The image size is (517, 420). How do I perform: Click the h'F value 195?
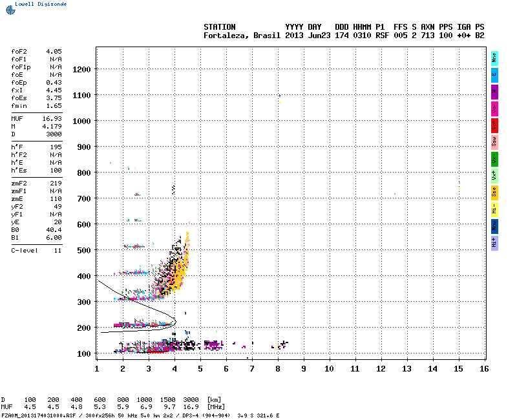click(56, 147)
